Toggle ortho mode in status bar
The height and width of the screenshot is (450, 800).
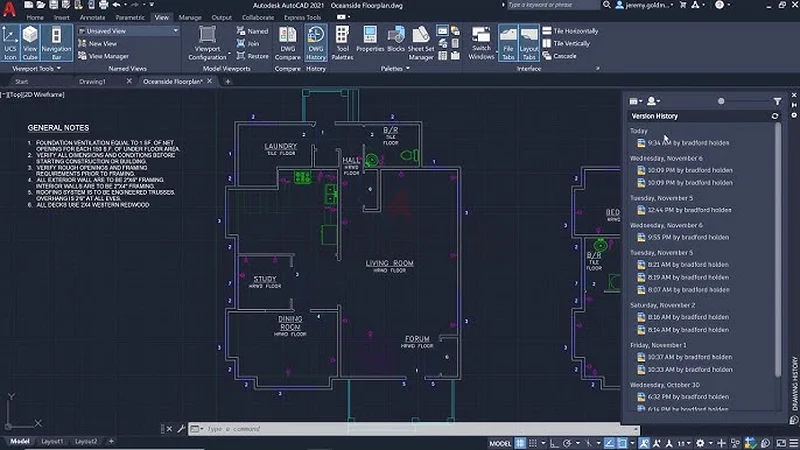[554, 443]
